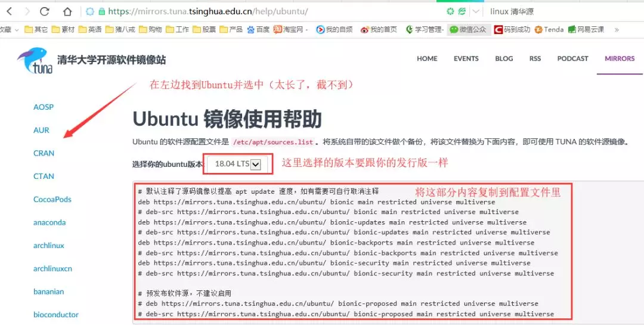This screenshot has width=644, height=325.
Task: Open the 产品 bookmark folder
Action: tap(231, 30)
